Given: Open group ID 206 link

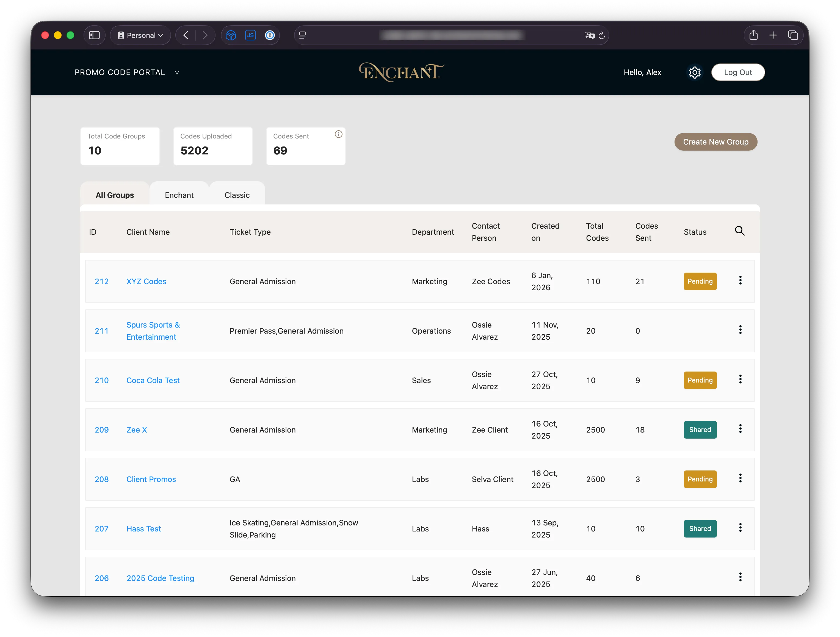Looking at the screenshot, I should pos(101,578).
